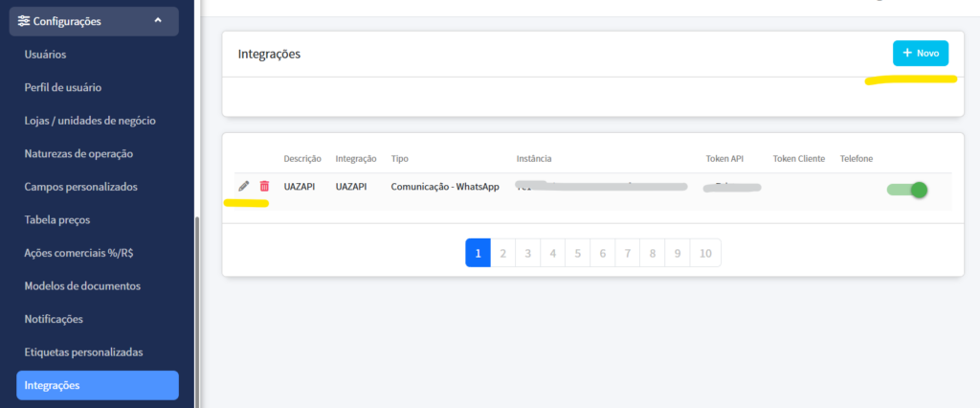The image size is (980, 408).
Task: Go to Modelos de documentos
Action: coord(82,286)
